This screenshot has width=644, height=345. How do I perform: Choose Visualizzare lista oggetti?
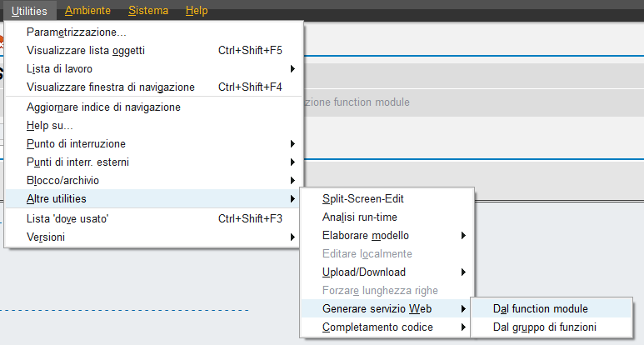tap(153, 51)
